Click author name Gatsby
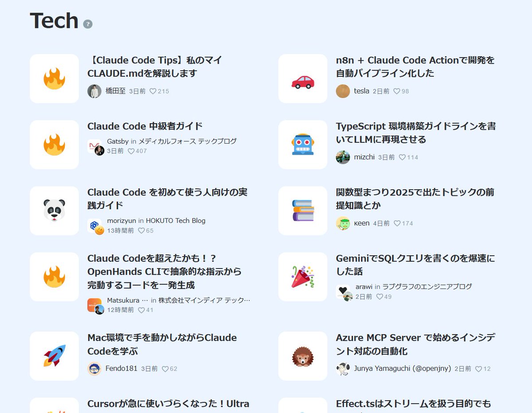This screenshot has width=532, height=413. tap(118, 141)
